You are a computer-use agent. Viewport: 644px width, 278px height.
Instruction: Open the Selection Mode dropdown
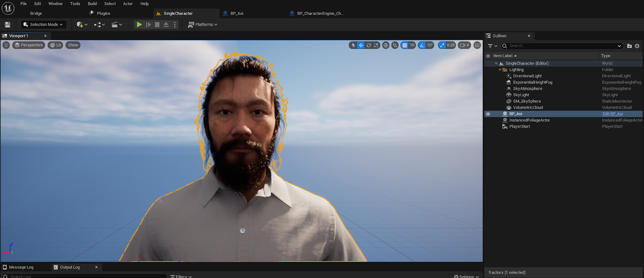[x=43, y=25]
